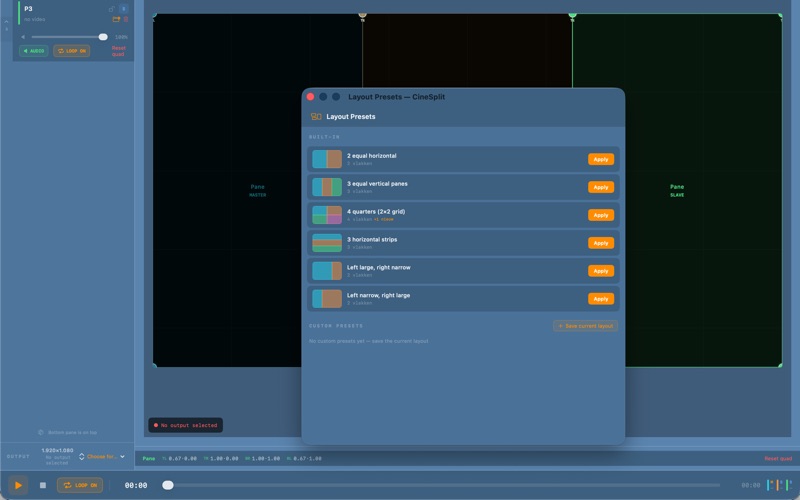Screen dimensions: 800x500
Task: Click the icon beside 'Bottom pane is on top'
Action: [x=41, y=433]
